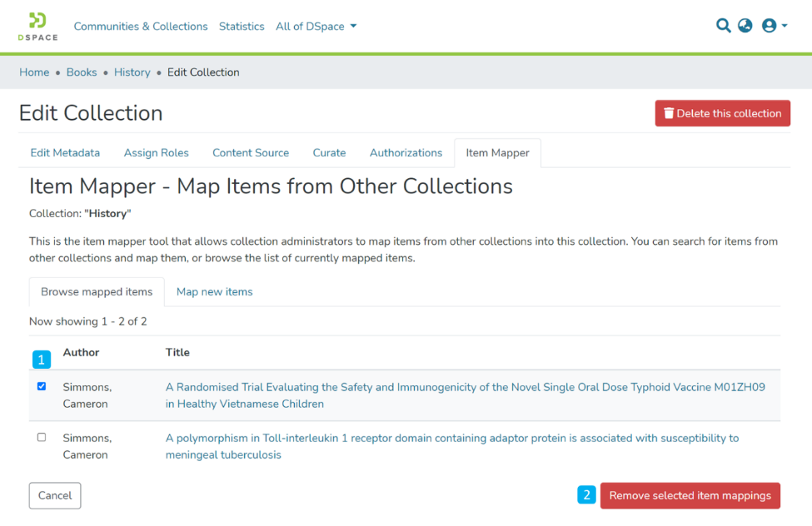812x526 pixels.
Task: Open the search magnifier icon
Action: 723,26
